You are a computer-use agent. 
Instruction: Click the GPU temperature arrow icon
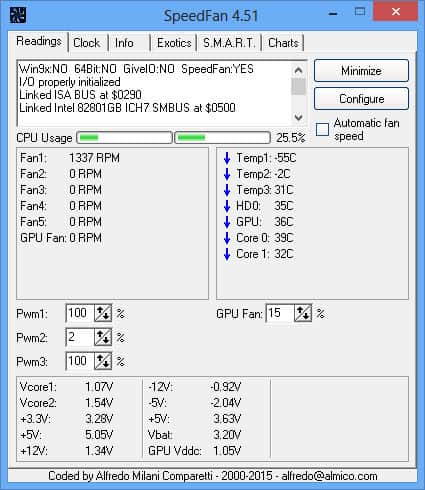point(227,222)
